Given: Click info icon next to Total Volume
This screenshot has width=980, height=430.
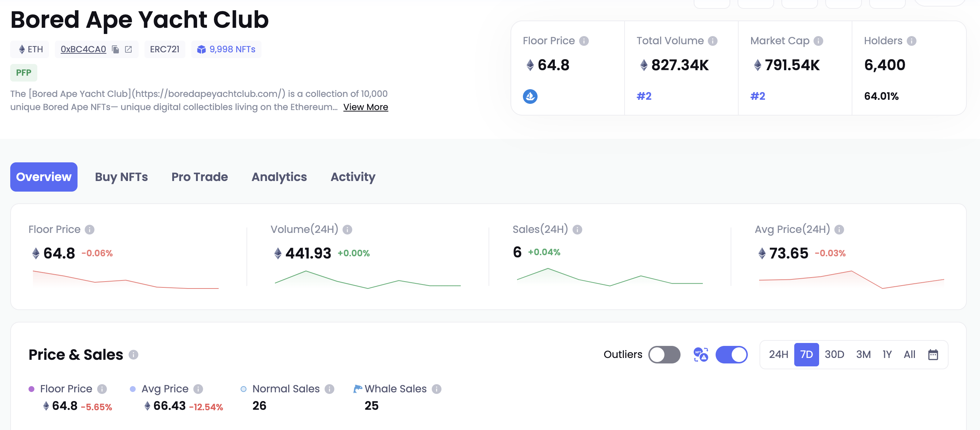Looking at the screenshot, I should 713,41.
